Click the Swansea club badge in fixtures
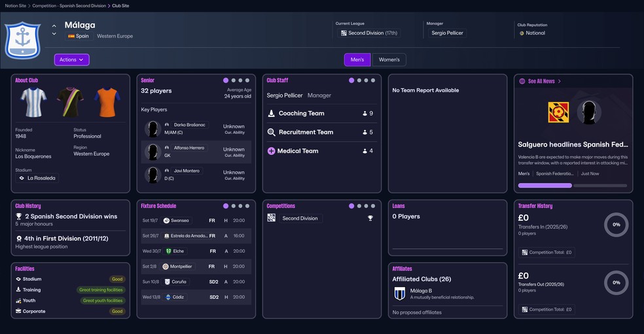Viewport: 644px width, 334px height. pos(167,220)
